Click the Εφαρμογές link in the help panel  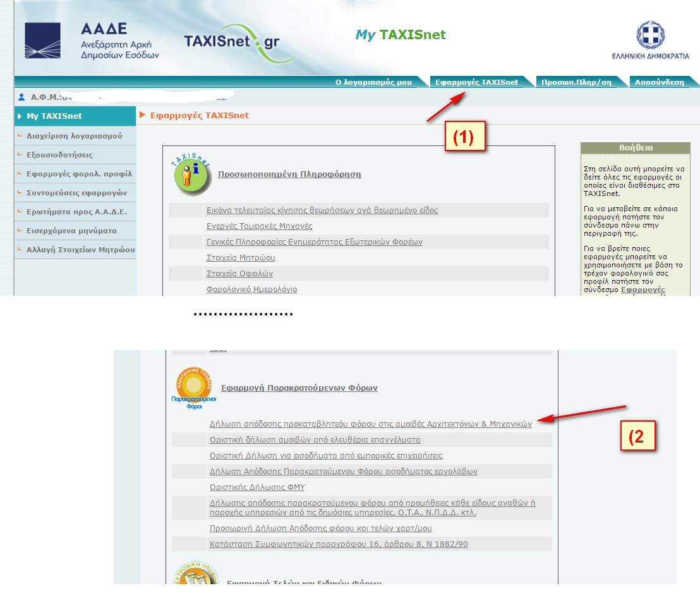[x=643, y=290]
